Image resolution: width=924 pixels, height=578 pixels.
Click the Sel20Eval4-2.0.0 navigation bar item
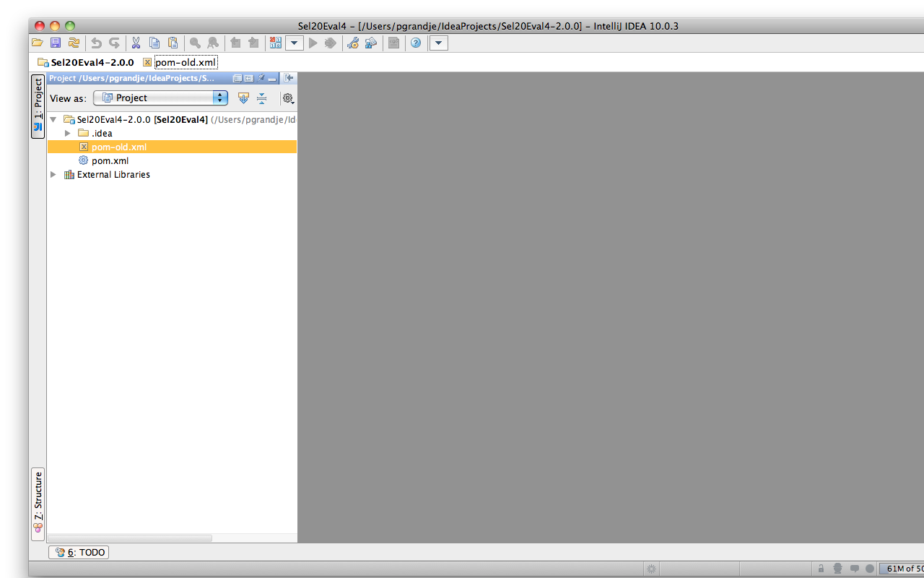86,62
